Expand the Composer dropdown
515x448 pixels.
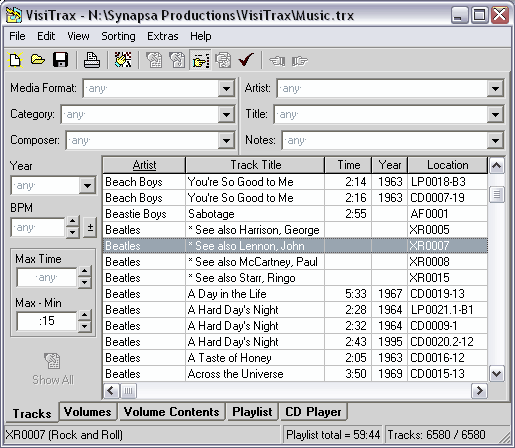[226, 140]
